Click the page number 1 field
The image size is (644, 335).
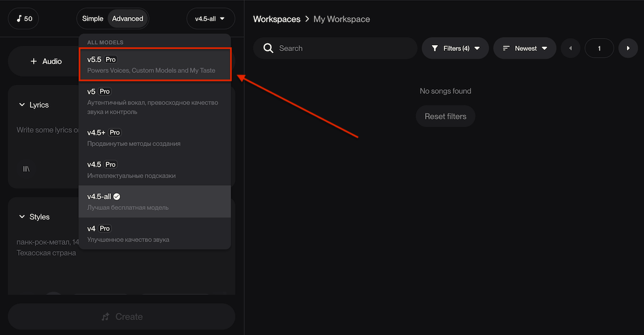[x=599, y=48]
